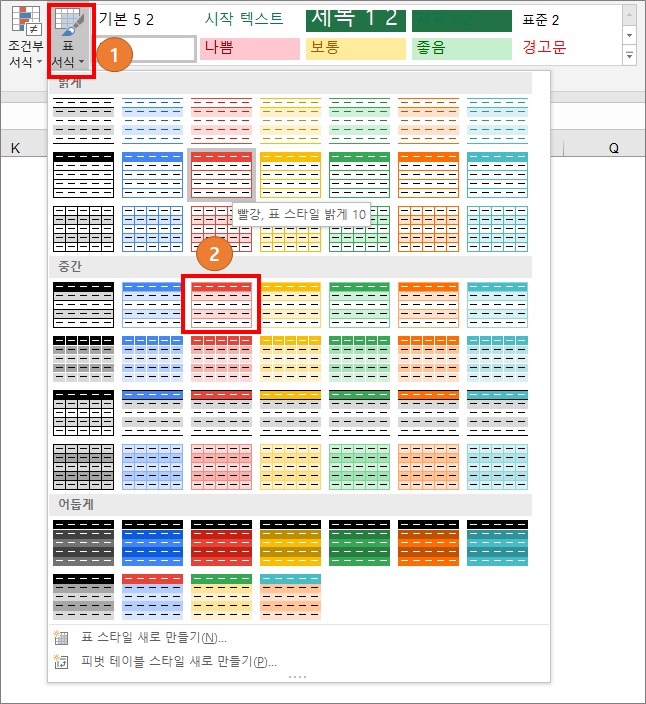The image size is (646, 704).
Task: Pick the gray fully shaded medium grid style
Action: pos(83,467)
